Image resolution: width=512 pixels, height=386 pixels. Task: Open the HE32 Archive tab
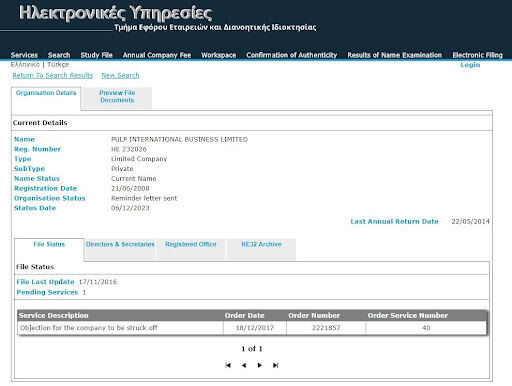click(261, 244)
